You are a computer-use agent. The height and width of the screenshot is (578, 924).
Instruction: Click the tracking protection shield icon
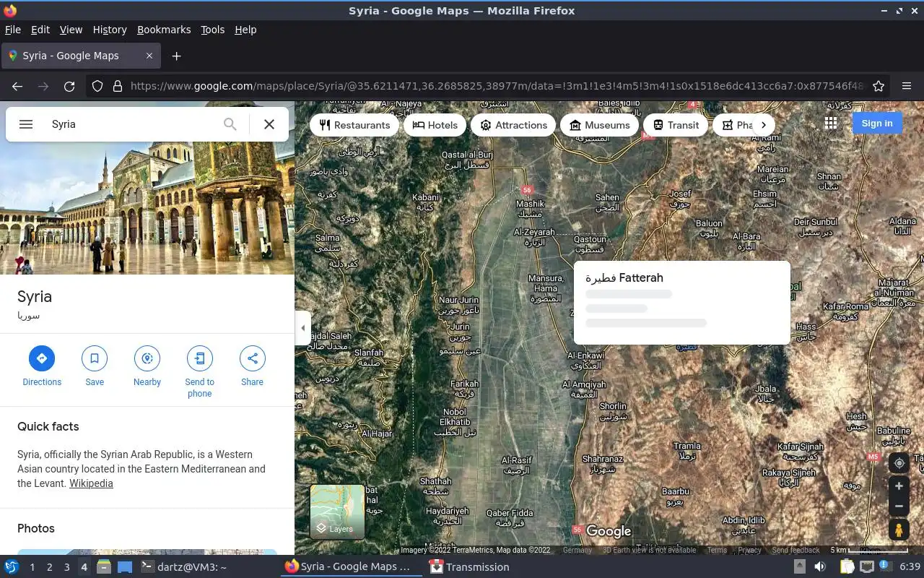pos(97,86)
